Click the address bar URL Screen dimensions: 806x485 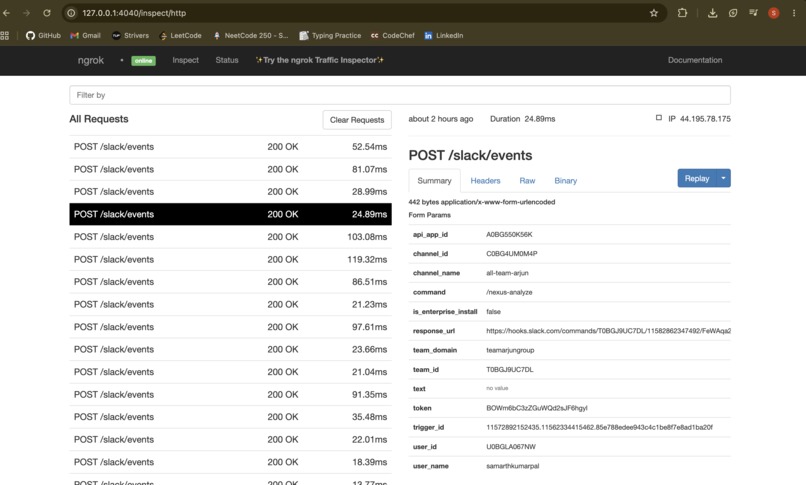coord(134,13)
